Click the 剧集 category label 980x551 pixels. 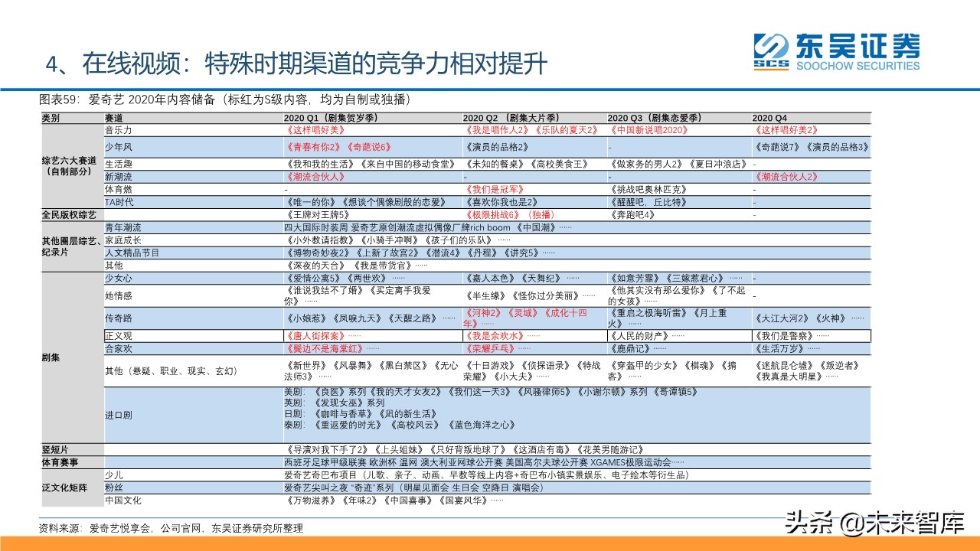click(x=50, y=357)
